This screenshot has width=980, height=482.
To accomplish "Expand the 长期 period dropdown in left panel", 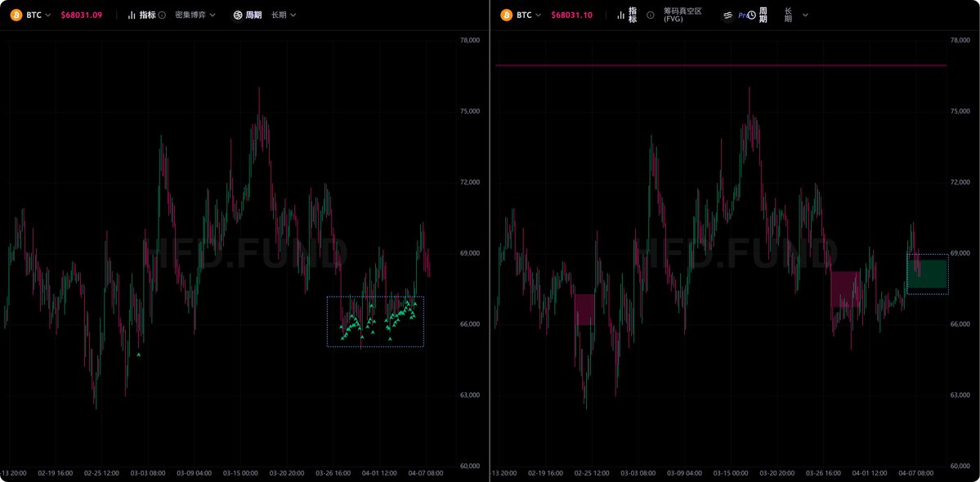I will pos(284,15).
